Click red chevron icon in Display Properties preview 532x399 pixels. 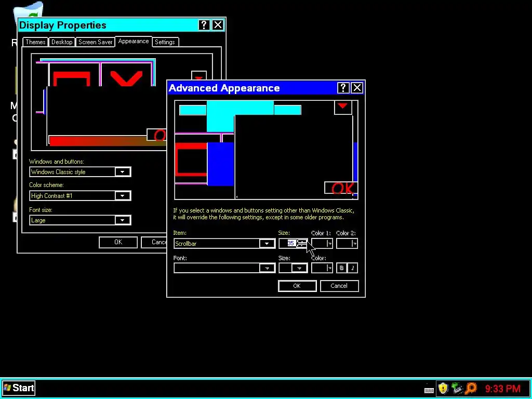(x=127, y=78)
